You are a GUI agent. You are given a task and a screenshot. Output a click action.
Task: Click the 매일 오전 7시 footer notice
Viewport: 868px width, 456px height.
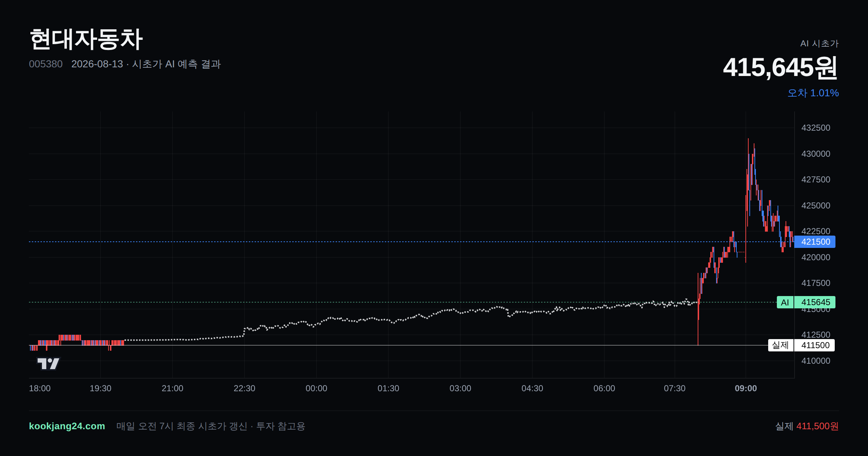tap(211, 426)
